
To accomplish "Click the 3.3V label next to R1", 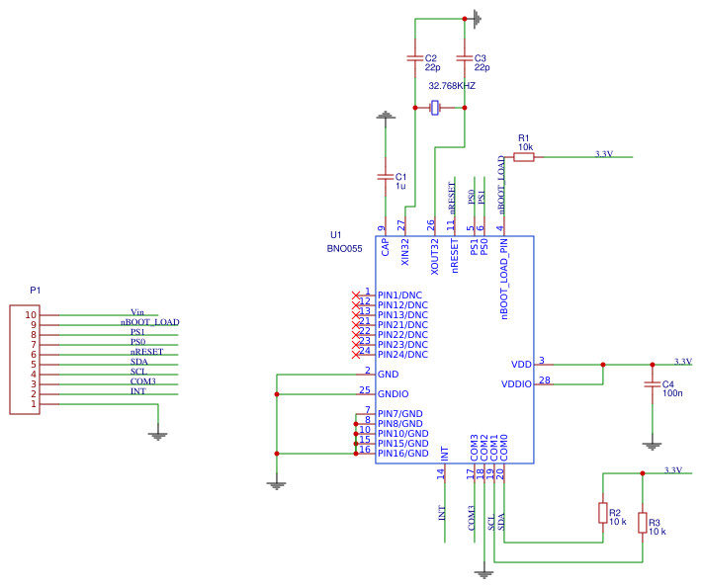I will (x=603, y=153).
